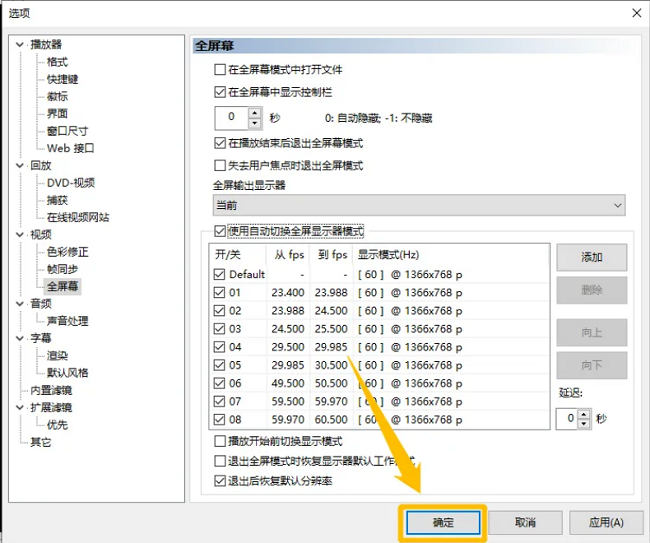Confirm settings with 确定 button

pyautogui.click(x=443, y=522)
